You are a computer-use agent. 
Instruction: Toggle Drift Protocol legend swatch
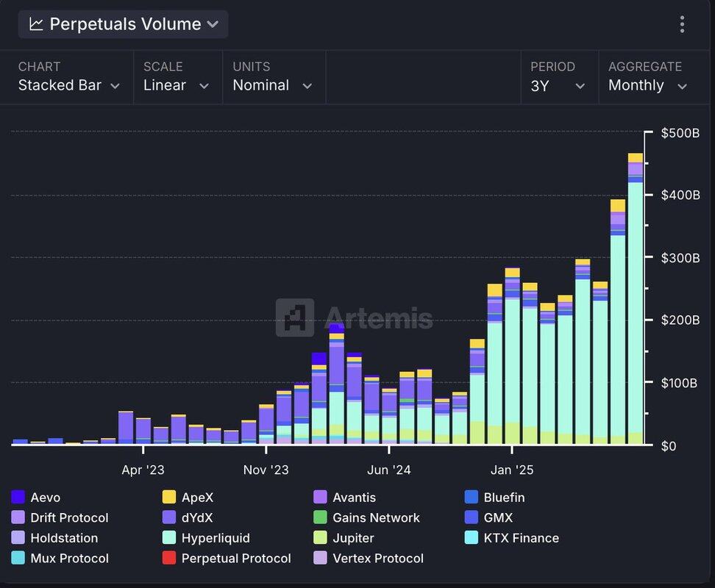[x=18, y=517]
